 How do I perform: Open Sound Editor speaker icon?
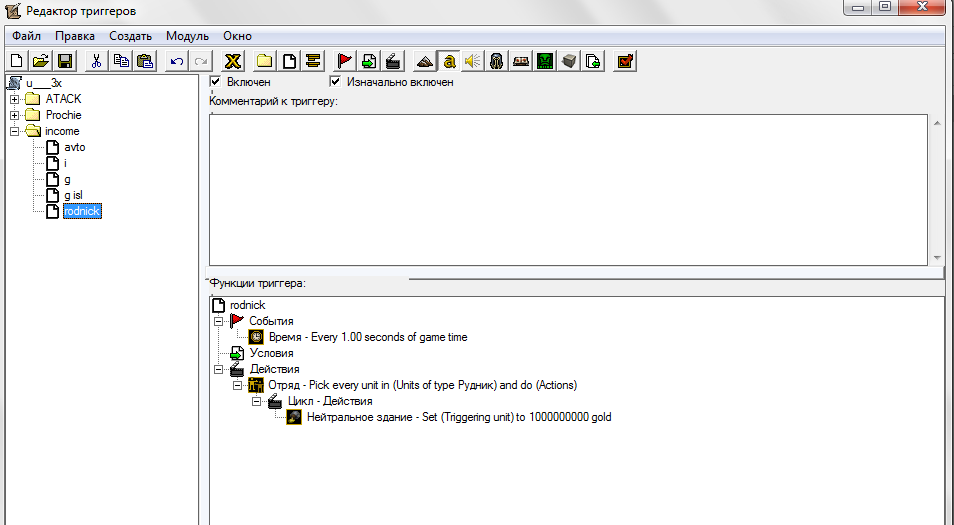pyautogui.click(x=473, y=61)
